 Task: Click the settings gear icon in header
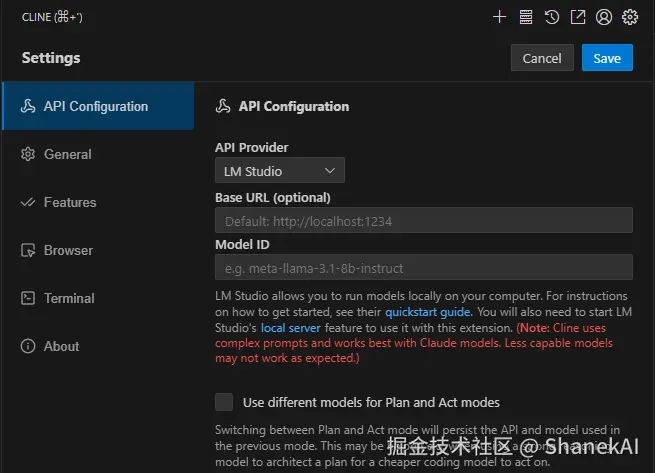pos(630,17)
